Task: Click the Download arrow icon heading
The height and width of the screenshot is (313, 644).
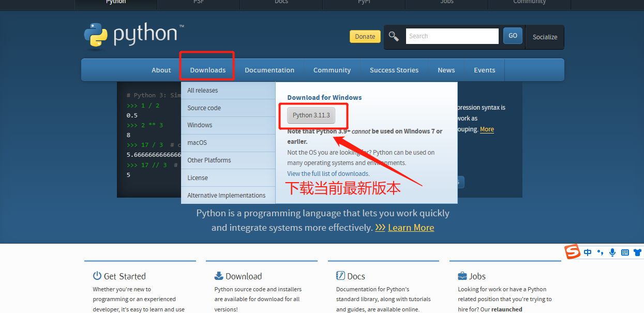Action: pos(219,276)
